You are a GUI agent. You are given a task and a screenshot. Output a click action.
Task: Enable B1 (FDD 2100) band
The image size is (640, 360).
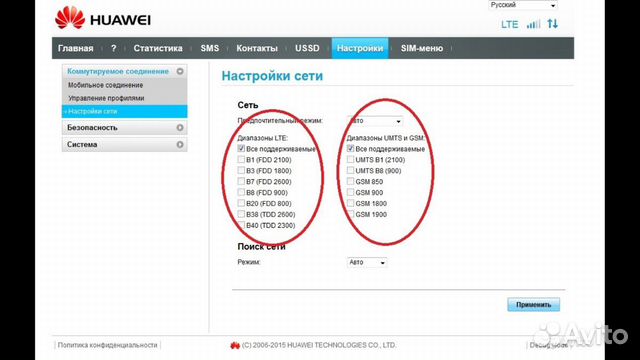click(x=241, y=160)
